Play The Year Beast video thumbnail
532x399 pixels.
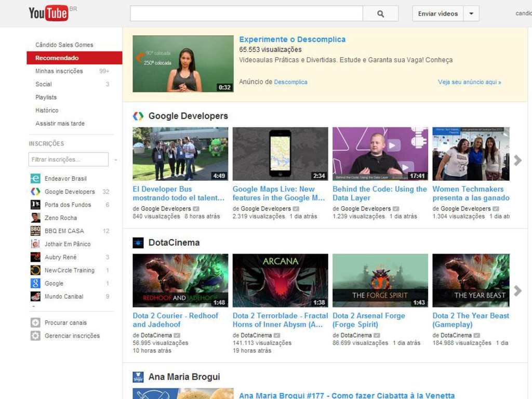[x=471, y=280]
